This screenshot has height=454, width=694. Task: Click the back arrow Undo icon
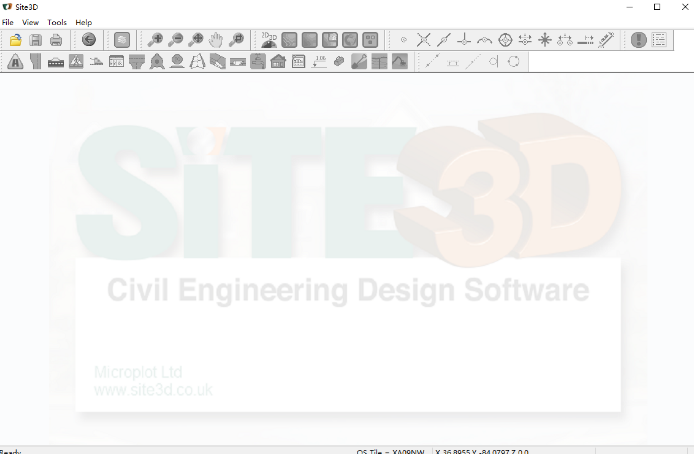(89, 40)
